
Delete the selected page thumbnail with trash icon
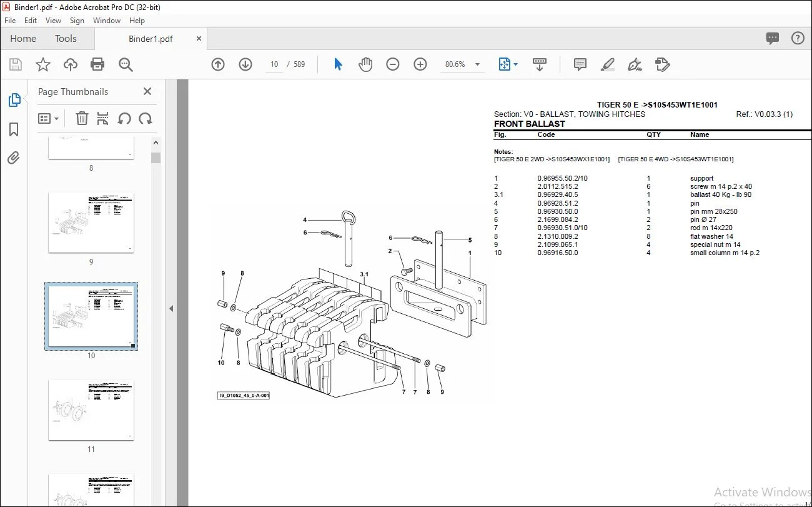click(82, 118)
